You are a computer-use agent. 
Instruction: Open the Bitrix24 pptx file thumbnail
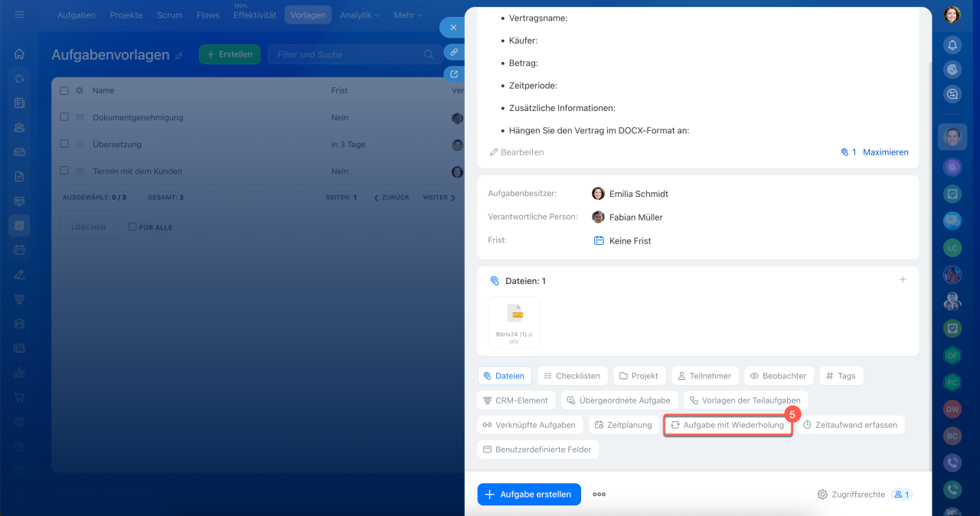coord(514,322)
